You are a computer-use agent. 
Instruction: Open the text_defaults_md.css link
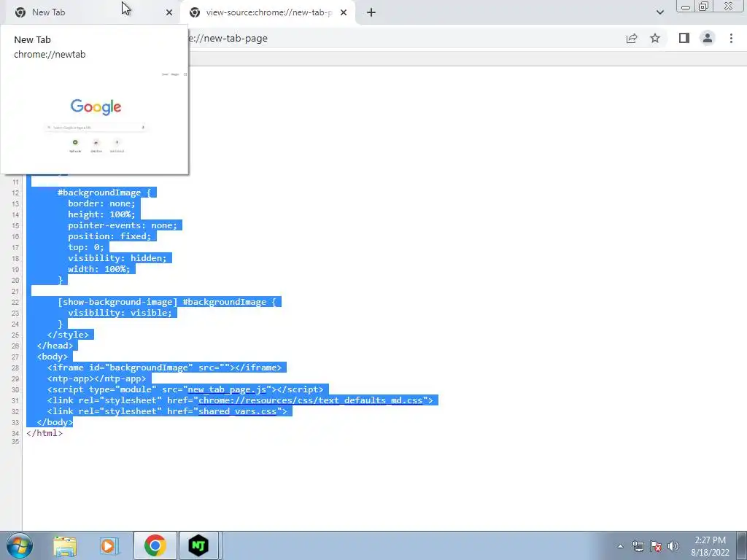(310, 400)
